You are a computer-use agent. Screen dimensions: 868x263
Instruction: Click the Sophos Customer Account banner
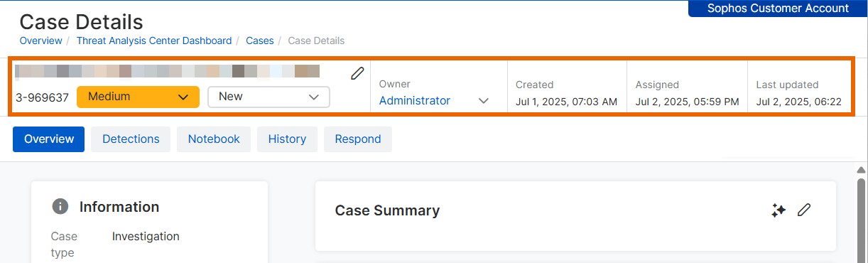click(x=778, y=9)
